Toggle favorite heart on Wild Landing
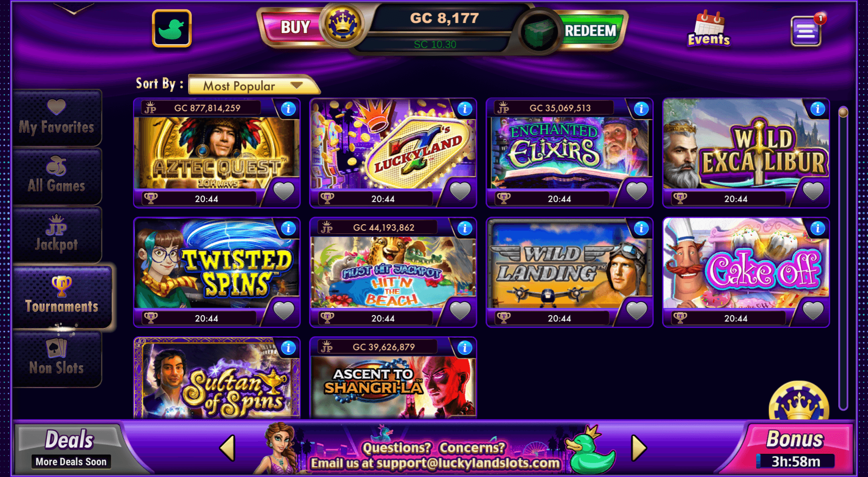The height and width of the screenshot is (477, 868). click(637, 310)
